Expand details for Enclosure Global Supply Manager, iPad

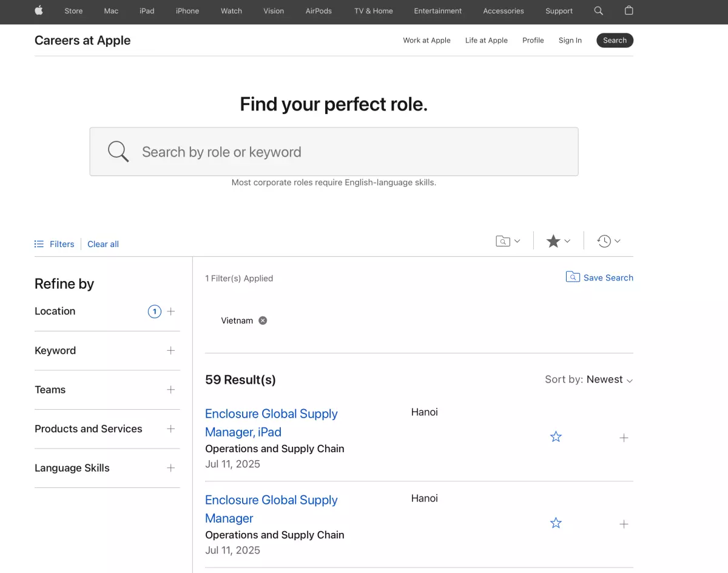(624, 438)
